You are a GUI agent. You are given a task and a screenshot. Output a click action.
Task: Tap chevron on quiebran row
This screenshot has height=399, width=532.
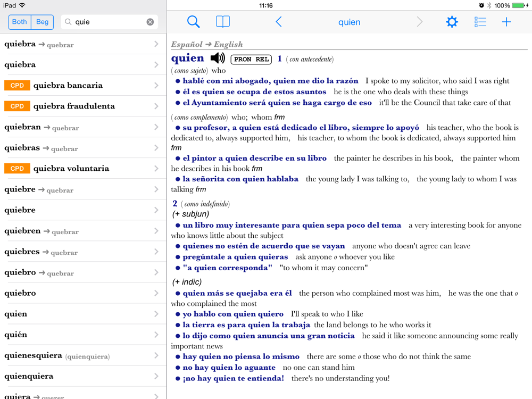tap(156, 127)
